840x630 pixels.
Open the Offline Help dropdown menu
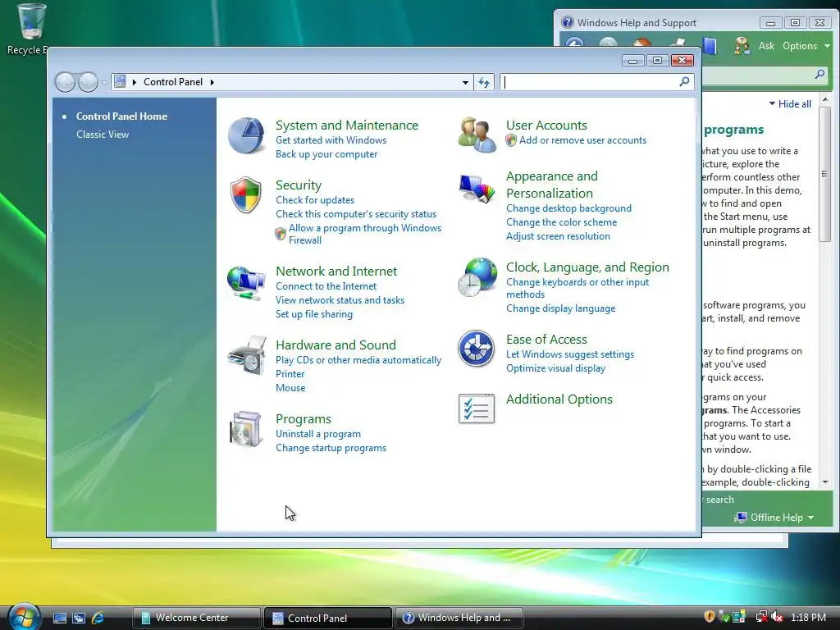click(x=774, y=518)
